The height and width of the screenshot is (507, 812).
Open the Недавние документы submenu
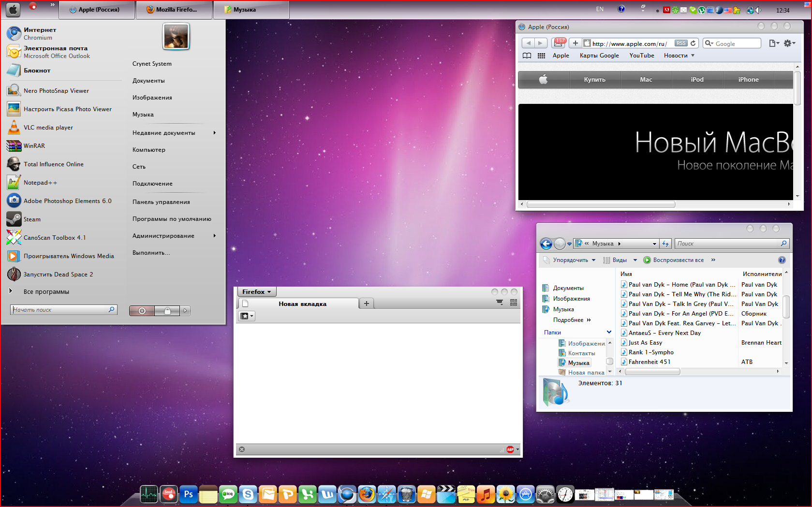point(174,133)
